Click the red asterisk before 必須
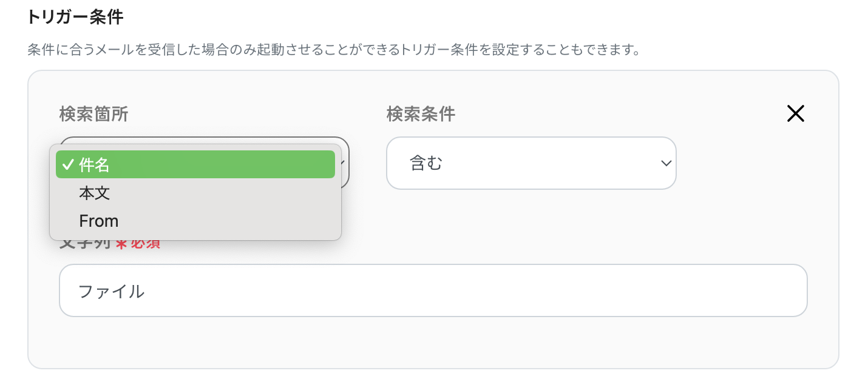This screenshot has width=868, height=382. point(120,244)
